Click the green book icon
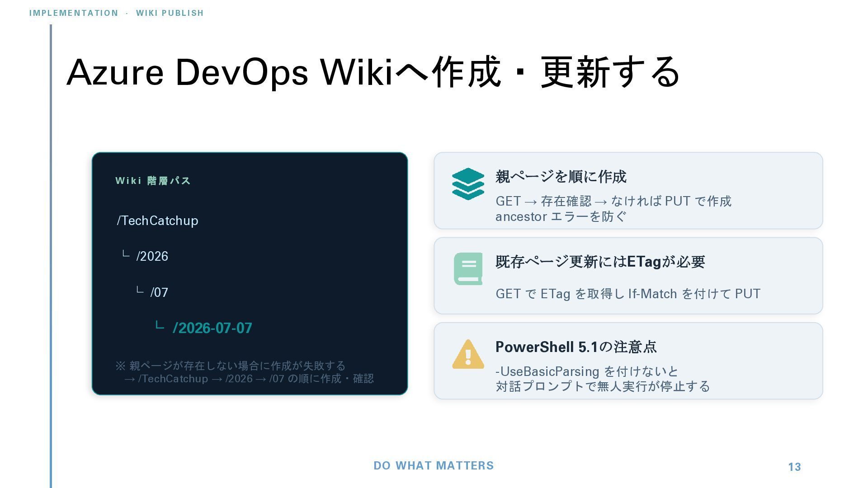 click(468, 269)
